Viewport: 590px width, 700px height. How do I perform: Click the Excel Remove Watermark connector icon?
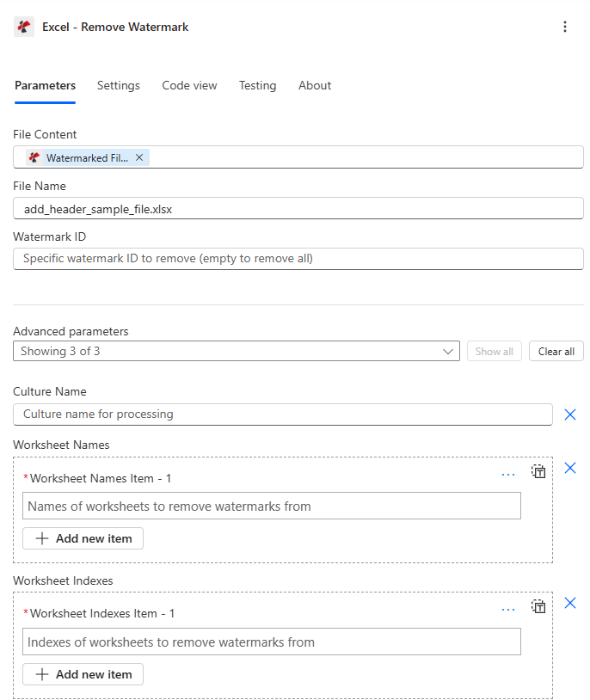24,27
